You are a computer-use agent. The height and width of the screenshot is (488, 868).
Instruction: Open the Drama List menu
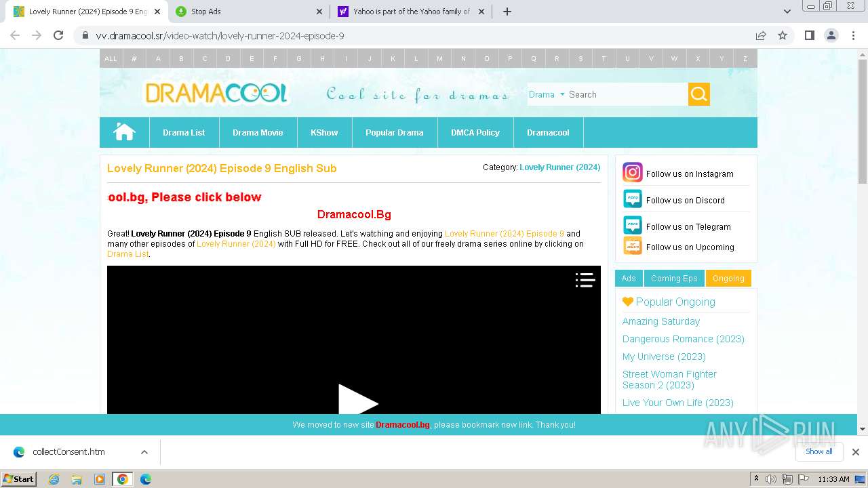184,132
